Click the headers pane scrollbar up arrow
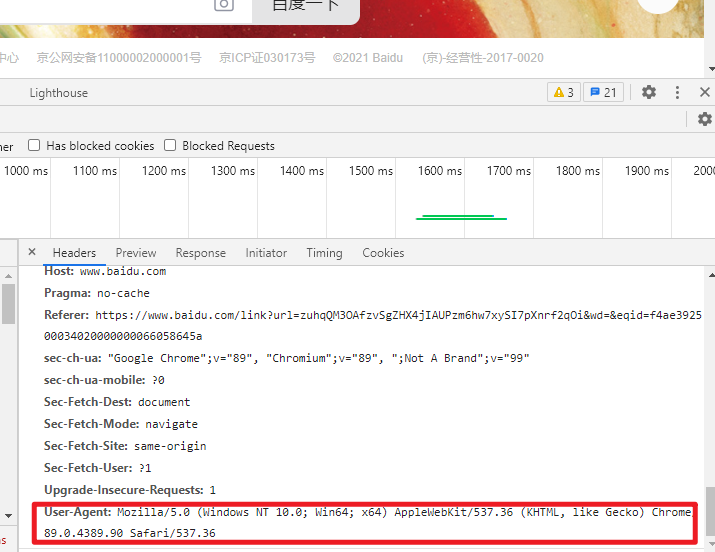715x552 pixels. 711,275
